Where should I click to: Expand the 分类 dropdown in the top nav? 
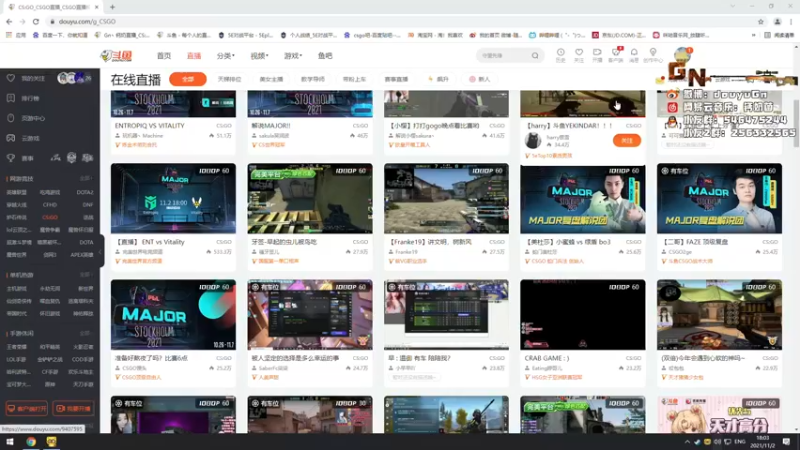tap(226, 56)
